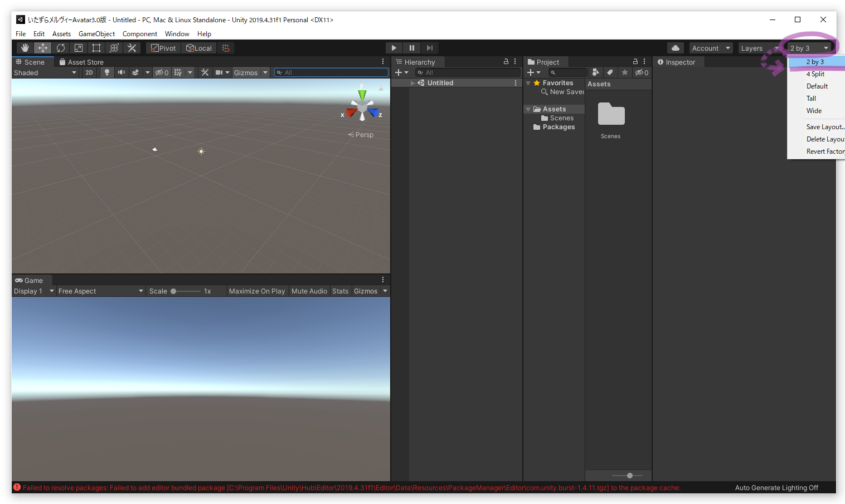The image size is (845, 504).
Task: Toggle hidden objects visibility in Scene
Action: point(162,72)
